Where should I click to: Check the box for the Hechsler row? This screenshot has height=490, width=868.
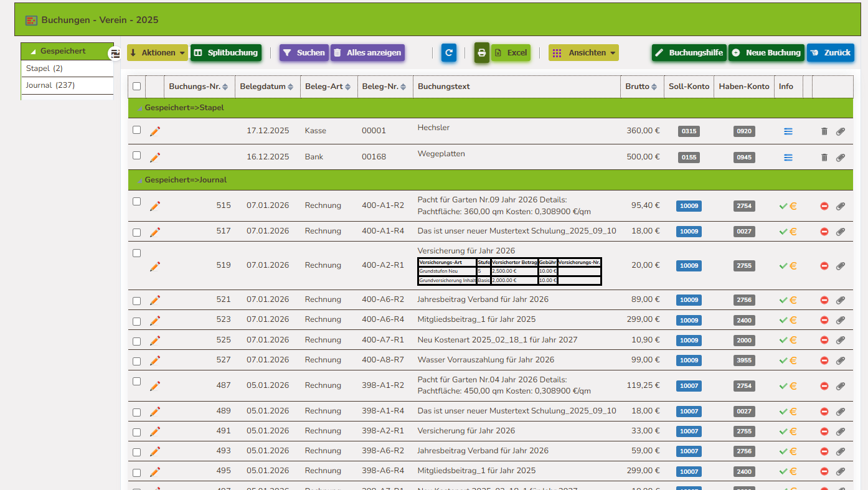click(x=137, y=130)
